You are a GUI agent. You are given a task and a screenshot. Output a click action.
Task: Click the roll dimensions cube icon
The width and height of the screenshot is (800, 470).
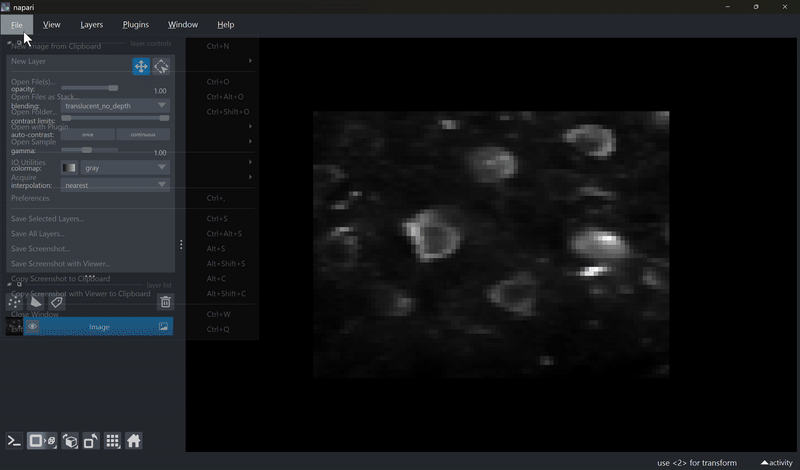click(70, 441)
